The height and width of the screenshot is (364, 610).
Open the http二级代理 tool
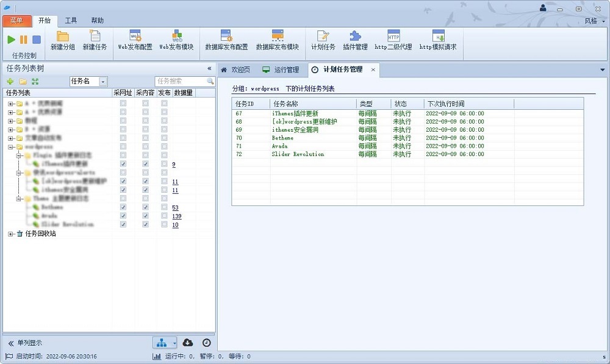pos(393,37)
